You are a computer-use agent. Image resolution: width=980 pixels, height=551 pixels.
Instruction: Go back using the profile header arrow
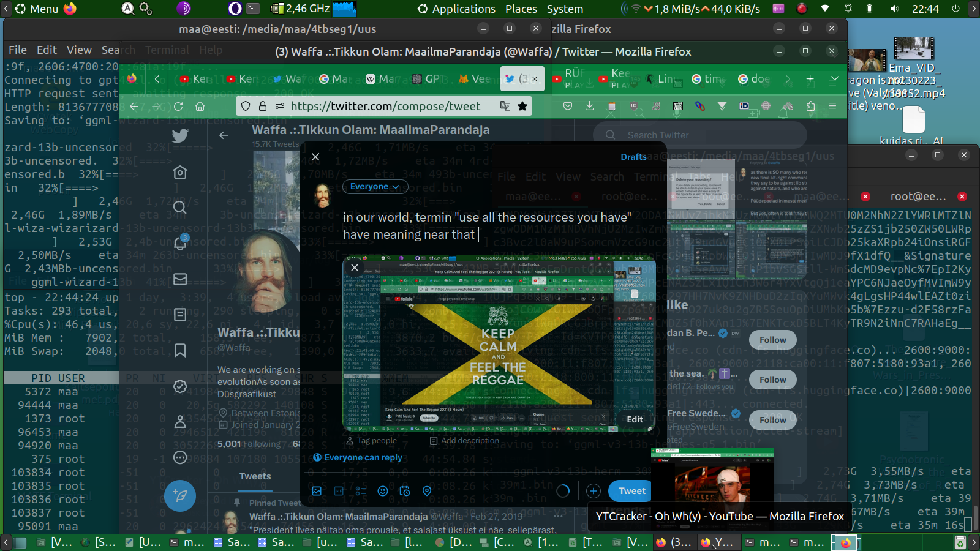pyautogui.click(x=224, y=135)
